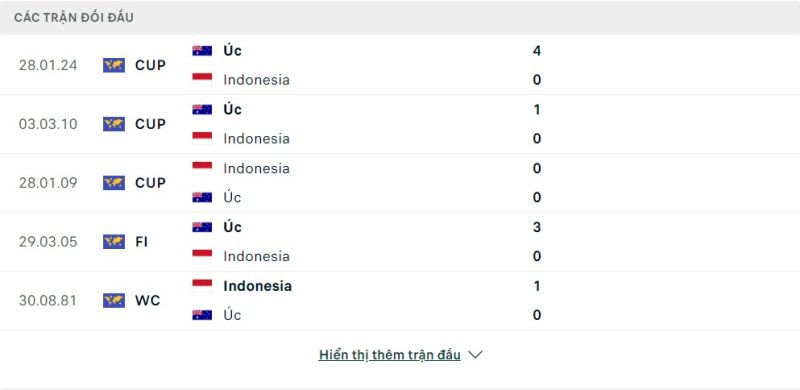Click the world map icon for 03.03.10 match
Screen dimensions: 800x390
tap(114, 124)
